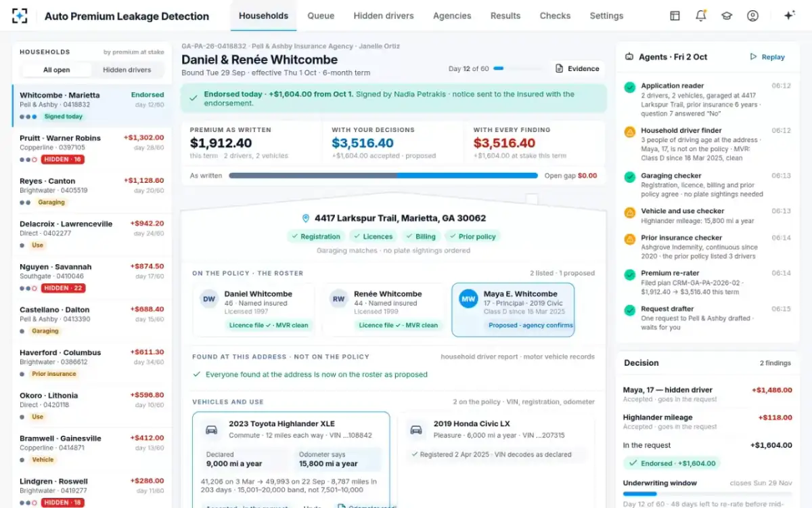Click Prior insurance checker warning icon

coord(629,238)
